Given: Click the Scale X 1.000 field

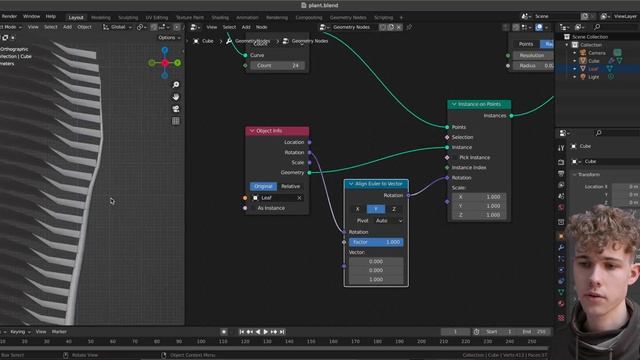Looking at the screenshot, I should tap(479, 197).
